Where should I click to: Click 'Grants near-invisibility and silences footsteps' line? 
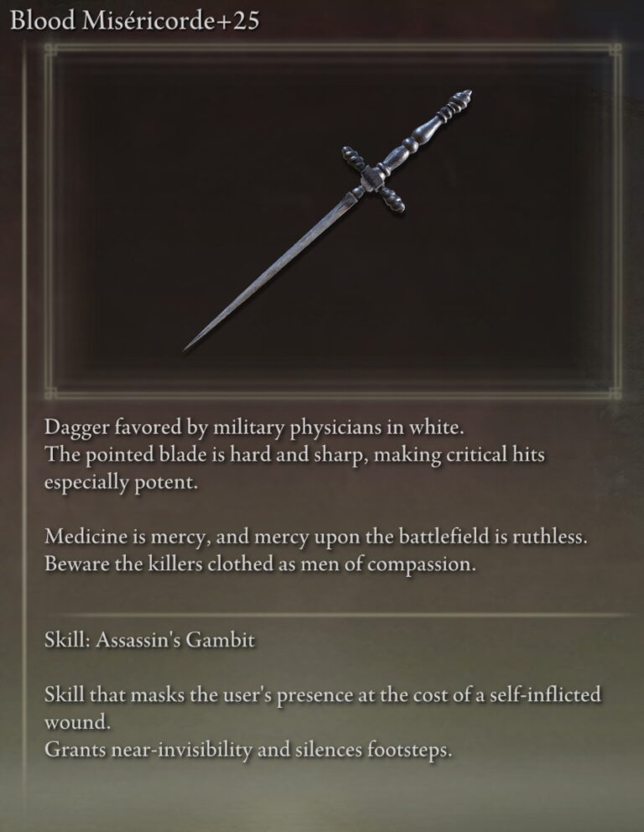point(248,751)
